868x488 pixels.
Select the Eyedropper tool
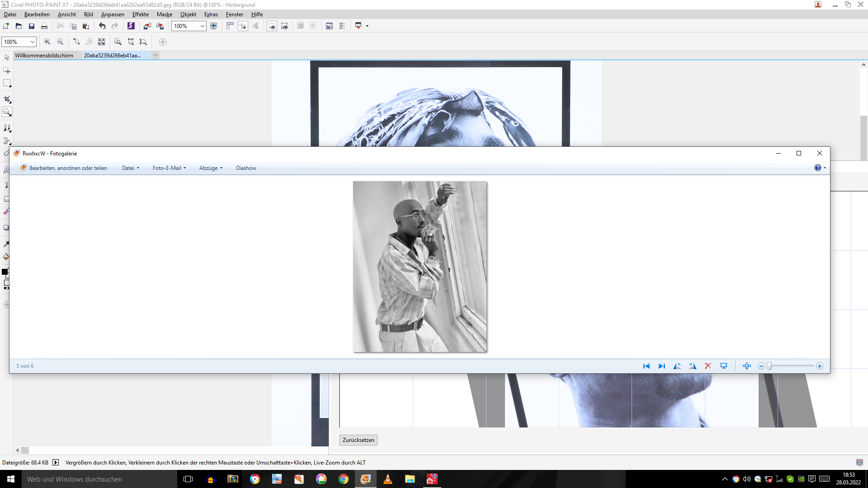pos(6,244)
